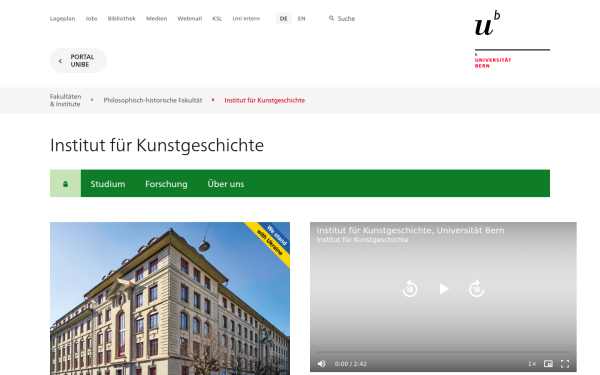Open the Jobs link
Image resolution: width=600 pixels, height=375 pixels.
[91, 18]
